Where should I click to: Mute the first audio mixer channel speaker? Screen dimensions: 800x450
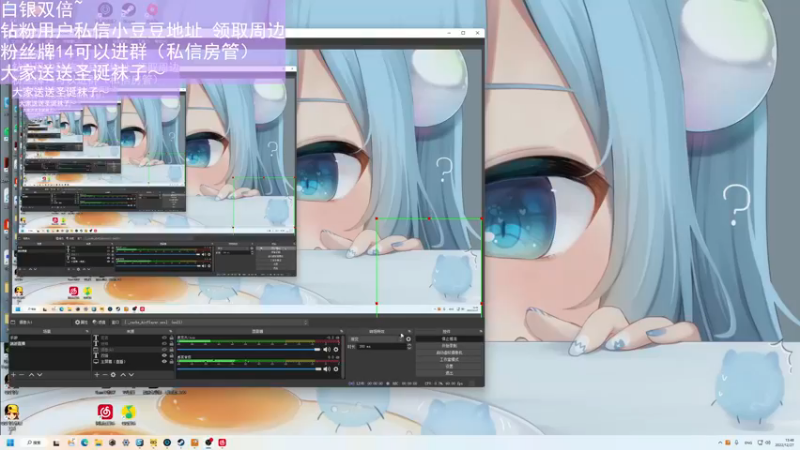click(x=327, y=349)
